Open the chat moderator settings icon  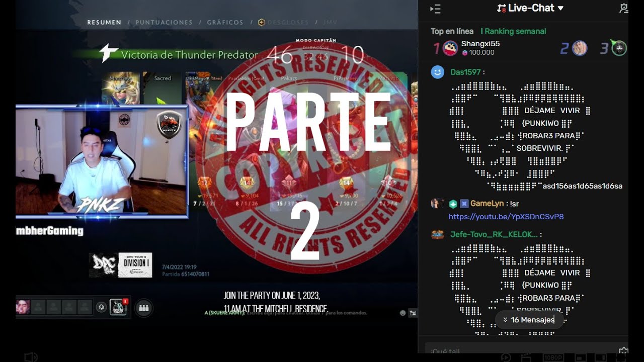pyautogui.click(x=623, y=8)
